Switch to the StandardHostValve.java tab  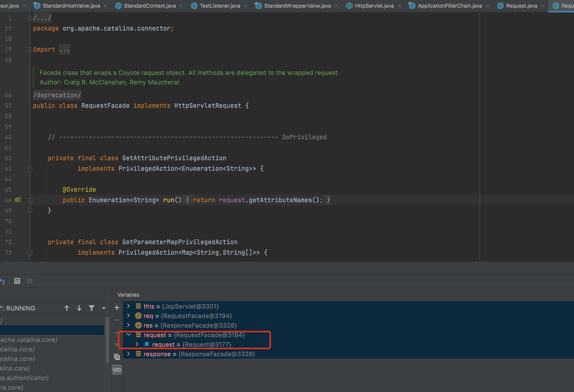point(71,6)
